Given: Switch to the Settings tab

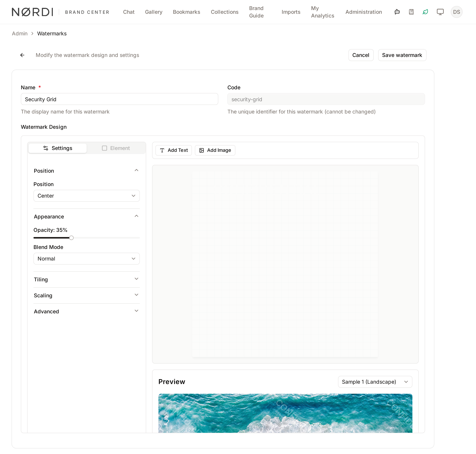Looking at the screenshot, I should [58, 148].
